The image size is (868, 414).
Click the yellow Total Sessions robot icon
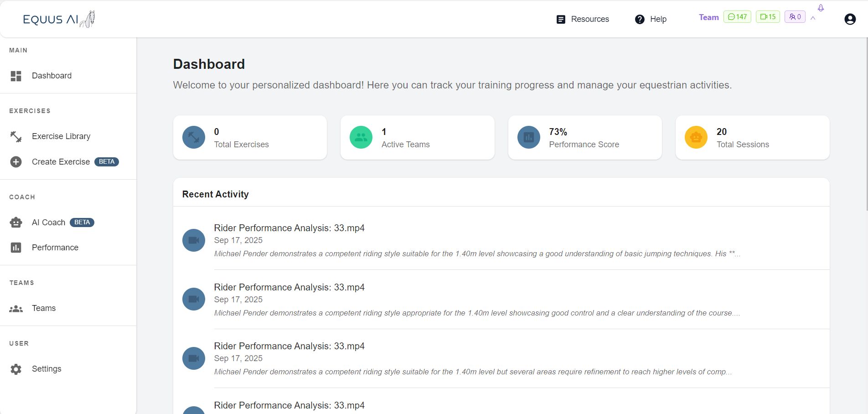[696, 137]
